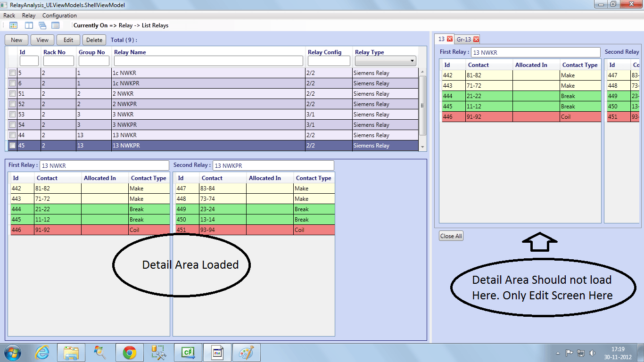Screen dimensions: 644x362
Task: Focus the Group No filter input box
Action: point(94,61)
